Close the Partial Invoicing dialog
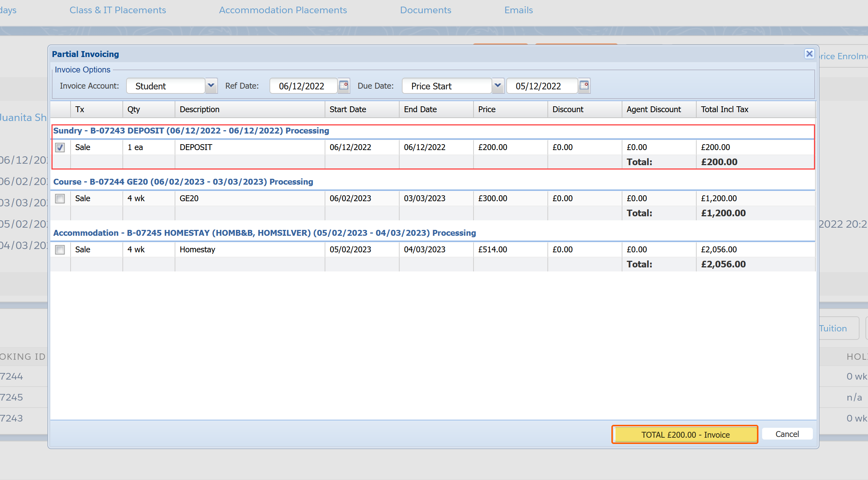 tap(809, 54)
